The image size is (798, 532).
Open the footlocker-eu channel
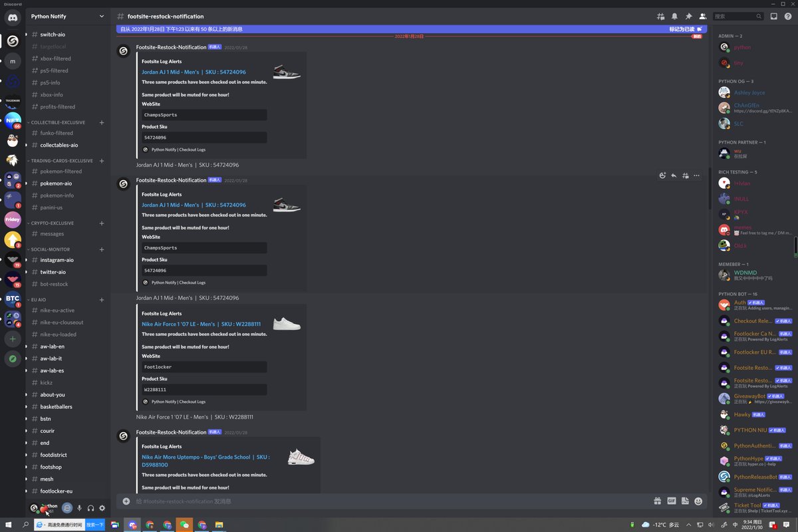(x=68, y=491)
